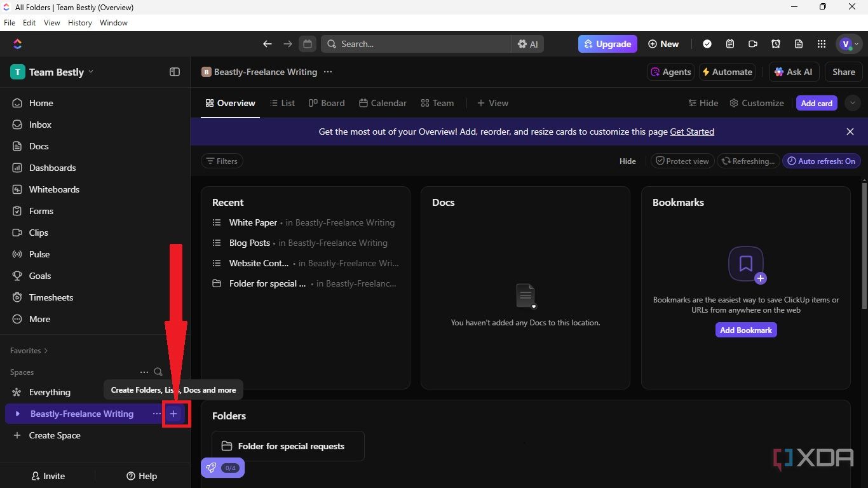Click the Spaces search magnifier icon
The image size is (868, 488).
click(158, 372)
